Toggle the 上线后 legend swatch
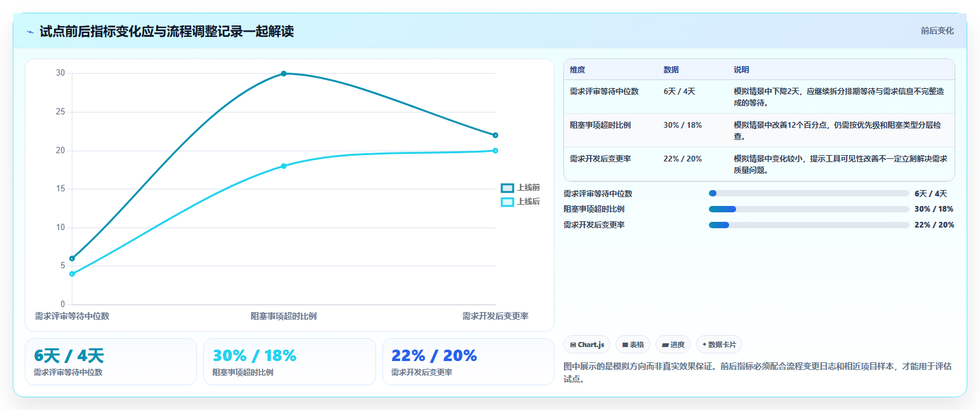This screenshot has width=980, height=410. (507, 202)
